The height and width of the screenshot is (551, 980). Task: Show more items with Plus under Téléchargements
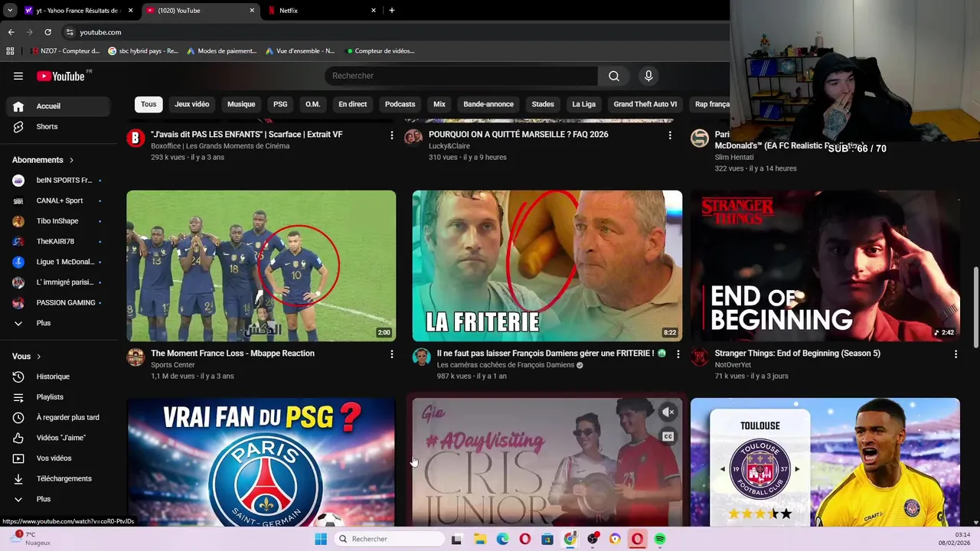[58, 499]
